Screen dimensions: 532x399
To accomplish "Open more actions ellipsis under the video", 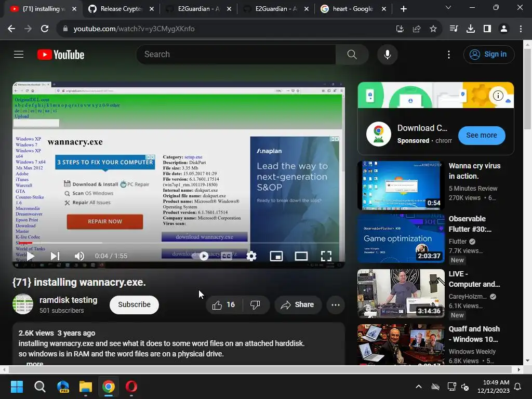I will click(x=336, y=304).
